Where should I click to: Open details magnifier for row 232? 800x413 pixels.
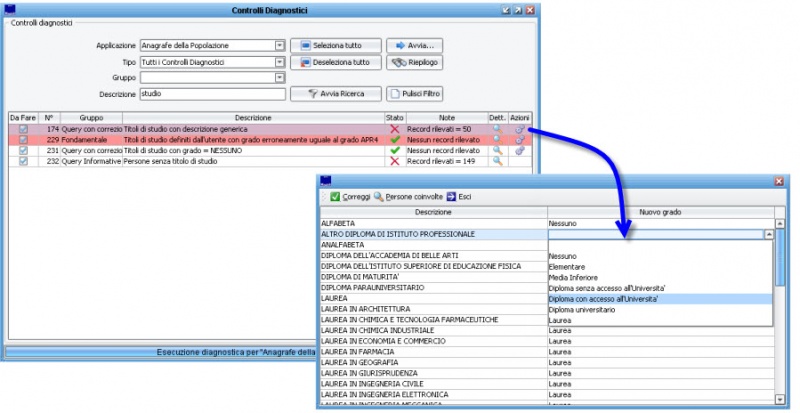click(x=497, y=161)
